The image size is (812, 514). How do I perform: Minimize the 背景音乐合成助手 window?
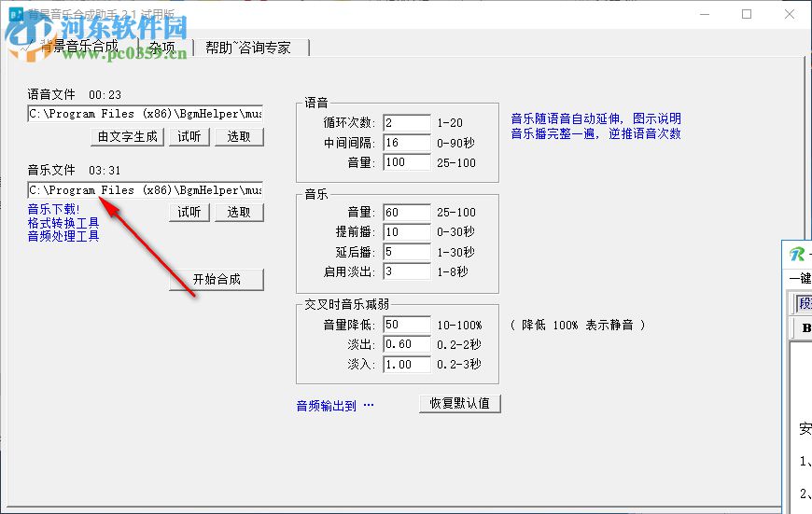tap(705, 14)
